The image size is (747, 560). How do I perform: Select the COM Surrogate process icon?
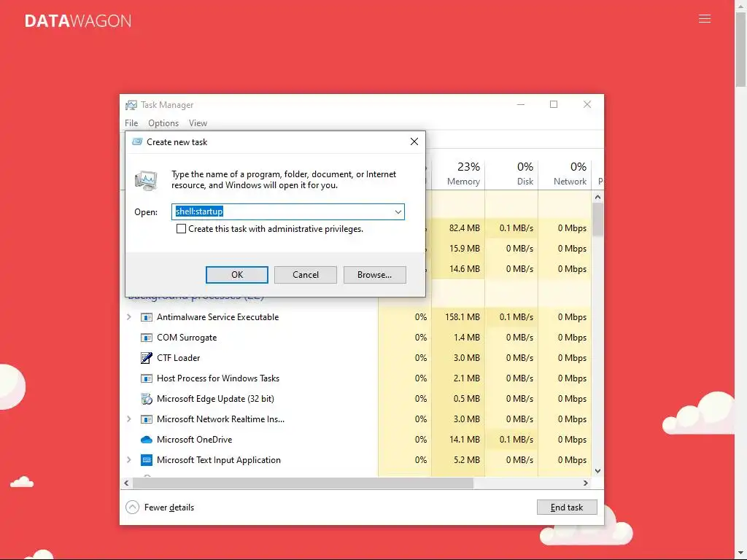146,338
